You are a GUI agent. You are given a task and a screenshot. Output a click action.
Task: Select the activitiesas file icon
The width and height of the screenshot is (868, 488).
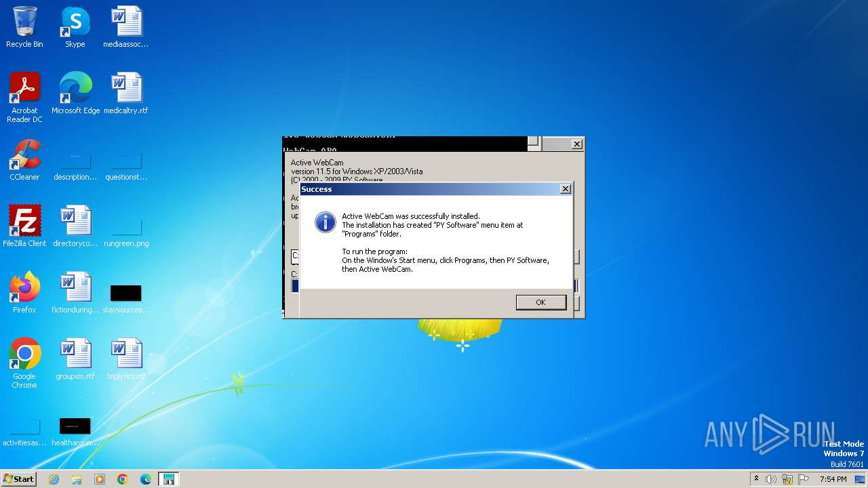click(x=24, y=431)
